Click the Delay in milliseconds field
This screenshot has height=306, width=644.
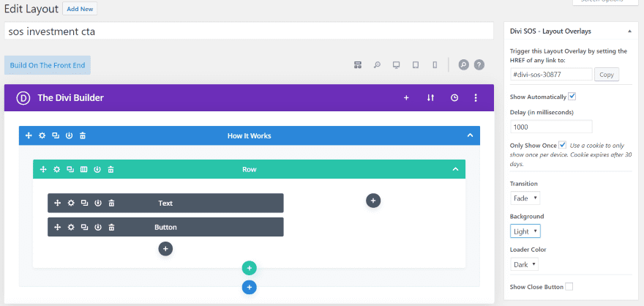click(551, 127)
